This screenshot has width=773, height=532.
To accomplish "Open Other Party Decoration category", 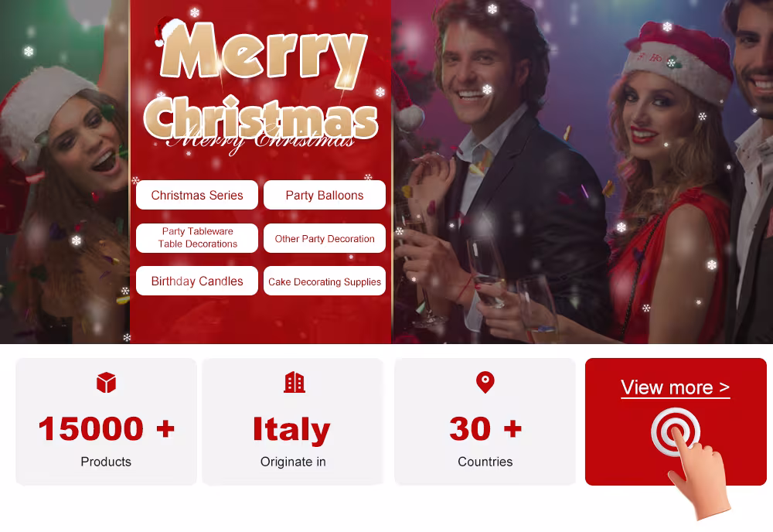I will point(325,238).
